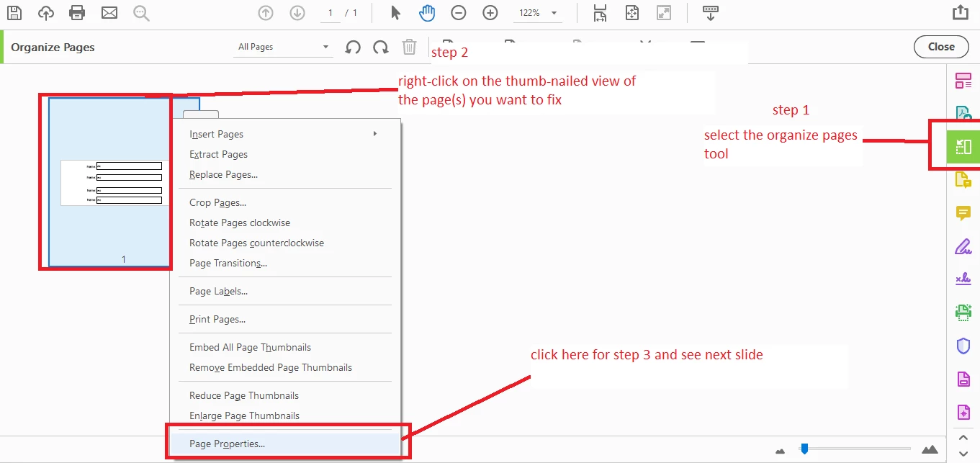Open the 122% zoom level dropdown
The image size is (980, 463).
tap(538, 13)
